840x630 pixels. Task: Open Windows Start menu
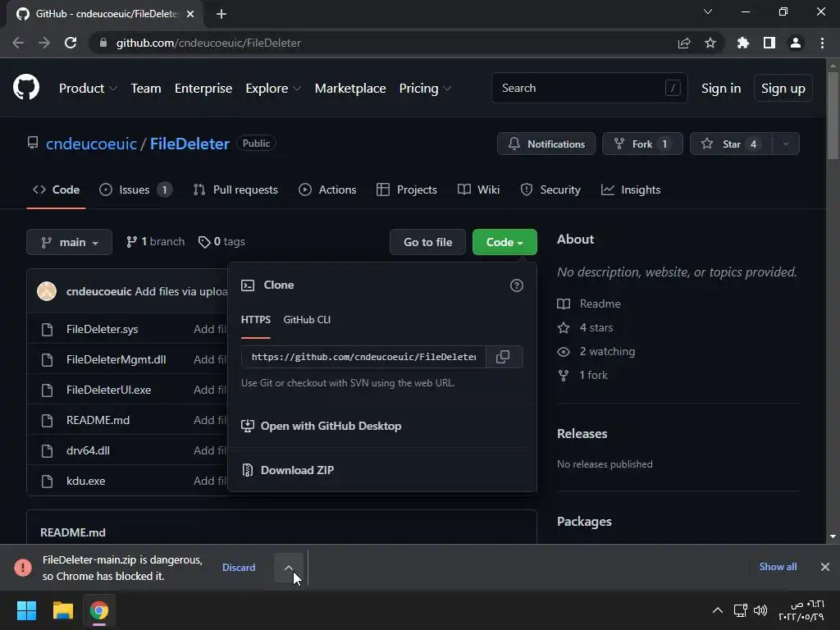[26, 610]
